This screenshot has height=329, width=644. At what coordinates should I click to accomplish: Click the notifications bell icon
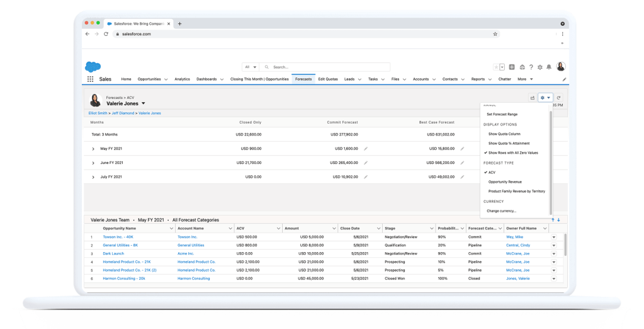[x=549, y=67]
